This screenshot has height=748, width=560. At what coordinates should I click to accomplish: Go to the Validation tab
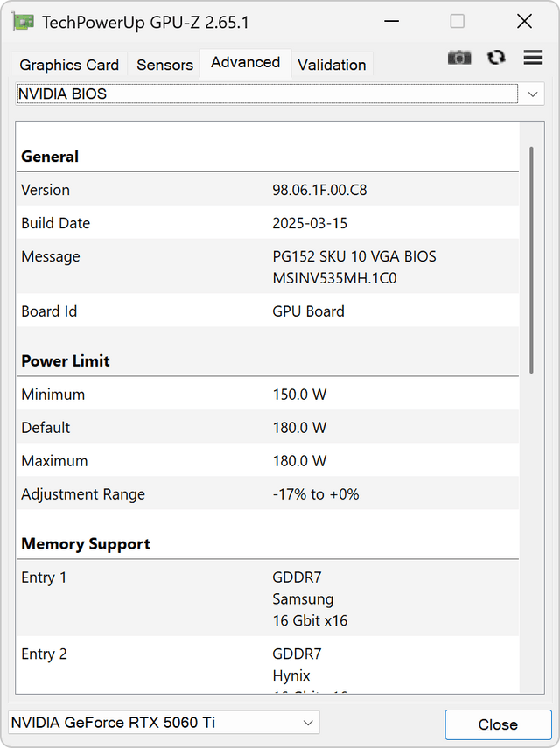[332, 65]
